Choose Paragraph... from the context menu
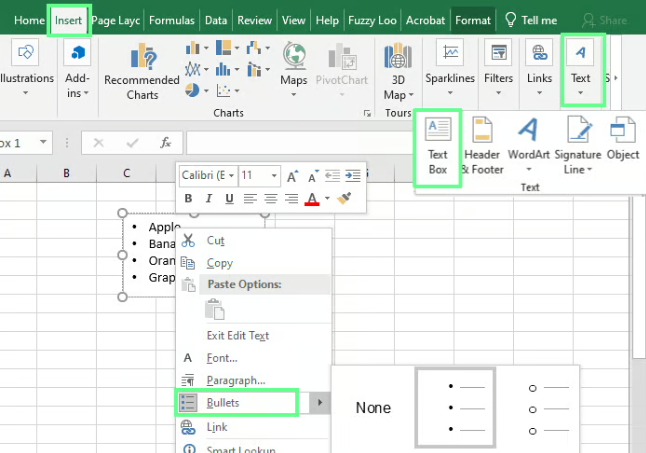This screenshot has width=646, height=453. (x=235, y=380)
